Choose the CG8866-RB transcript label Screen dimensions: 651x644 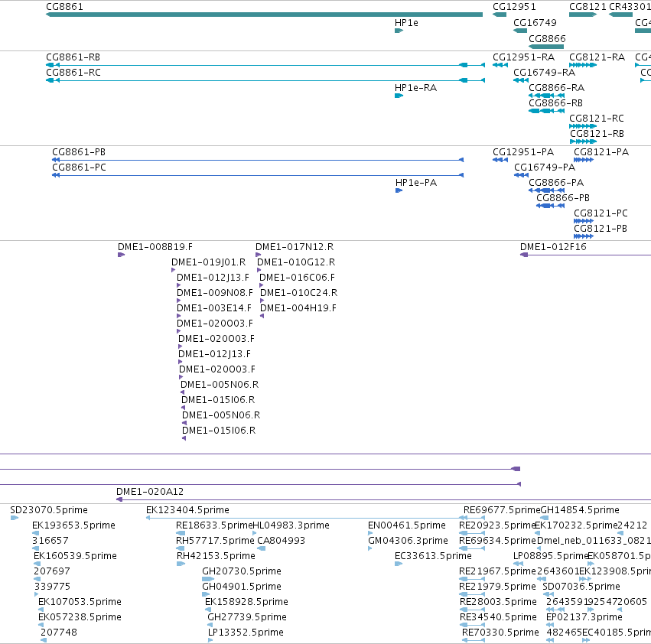(x=555, y=102)
